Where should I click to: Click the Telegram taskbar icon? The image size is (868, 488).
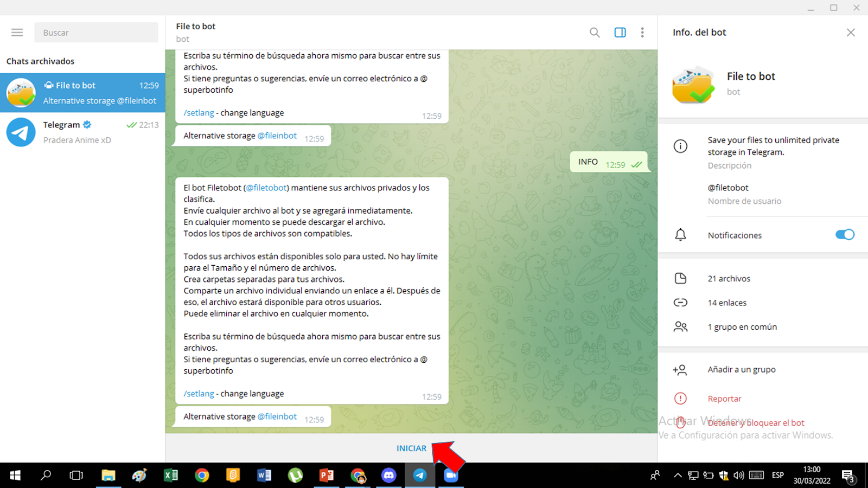tap(420, 476)
